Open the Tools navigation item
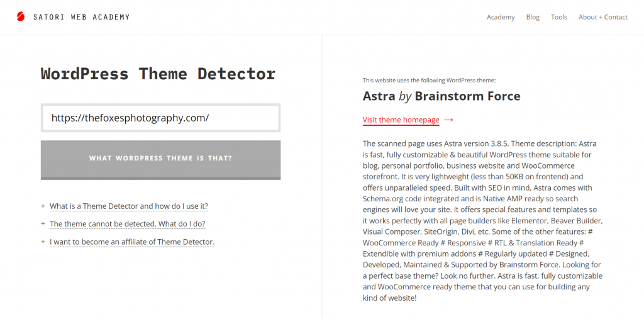 (559, 17)
